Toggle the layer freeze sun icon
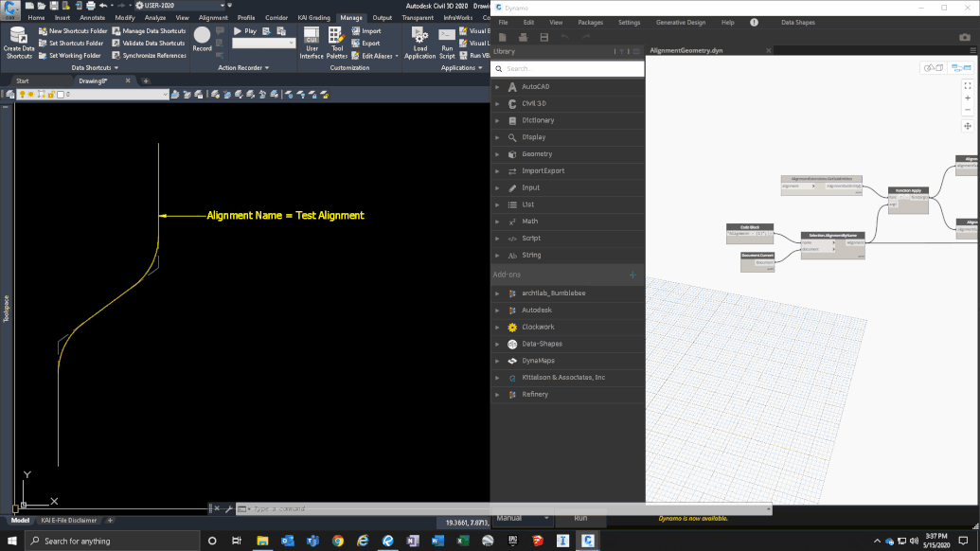The width and height of the screenshot is (980, 551). coord(28,95)
